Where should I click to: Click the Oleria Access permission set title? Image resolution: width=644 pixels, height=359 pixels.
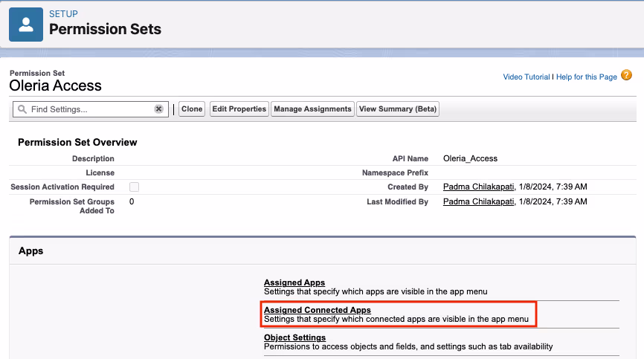(x=56, y=85)
